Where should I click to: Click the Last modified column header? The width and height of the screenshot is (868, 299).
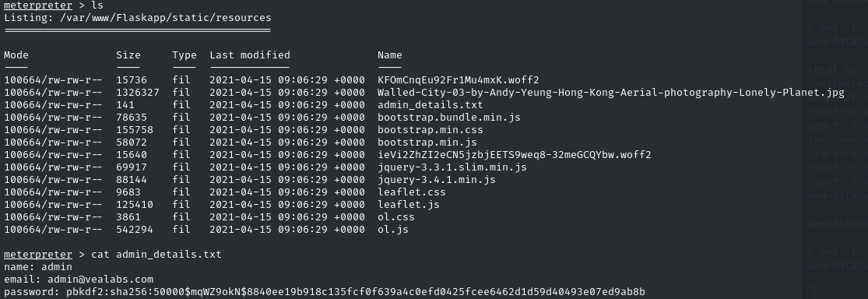250,55
